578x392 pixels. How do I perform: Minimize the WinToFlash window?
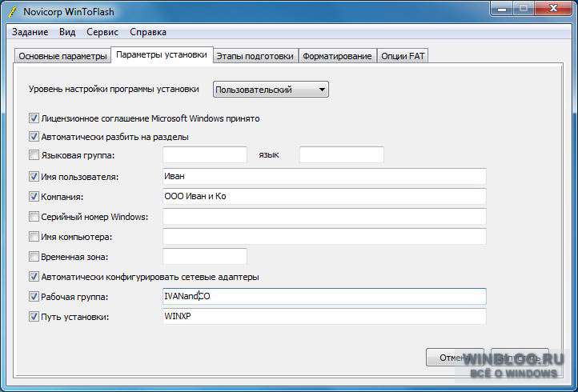tap(502, 9)
